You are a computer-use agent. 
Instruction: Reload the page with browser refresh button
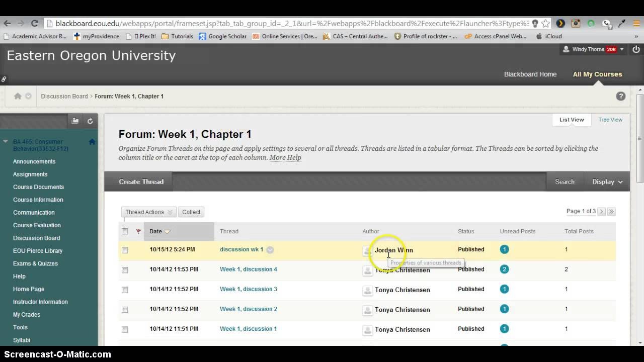(x=35, y=23)
